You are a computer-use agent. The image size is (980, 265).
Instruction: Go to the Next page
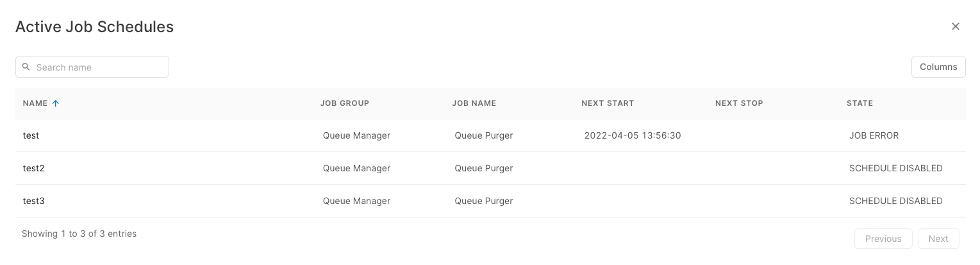point(938,239)
